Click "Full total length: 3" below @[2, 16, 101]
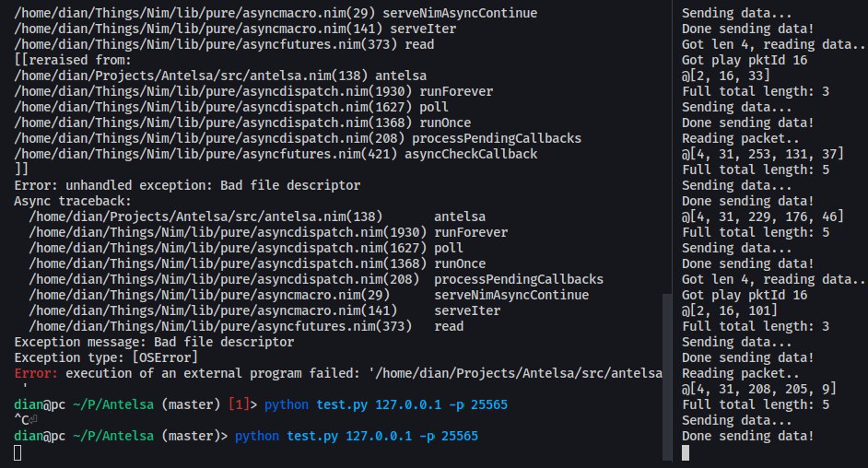 [756, 326]
